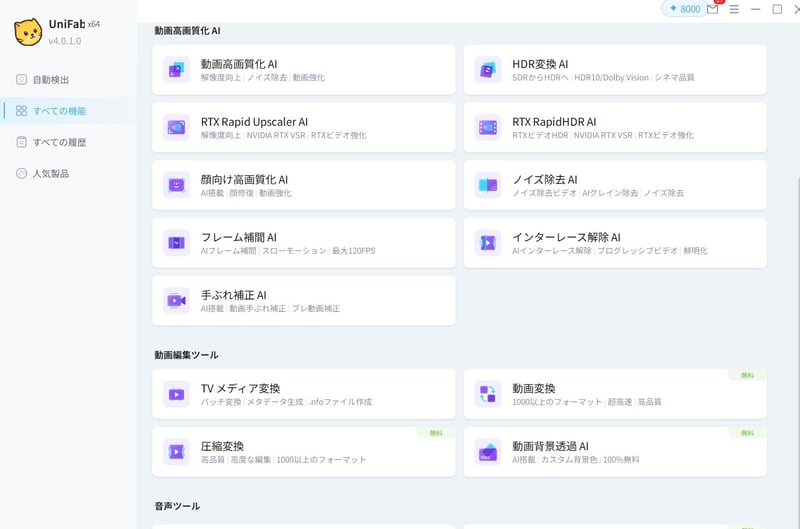Click the 動画背景透過 AI icon
800x529 pixels.
point(488,452)
